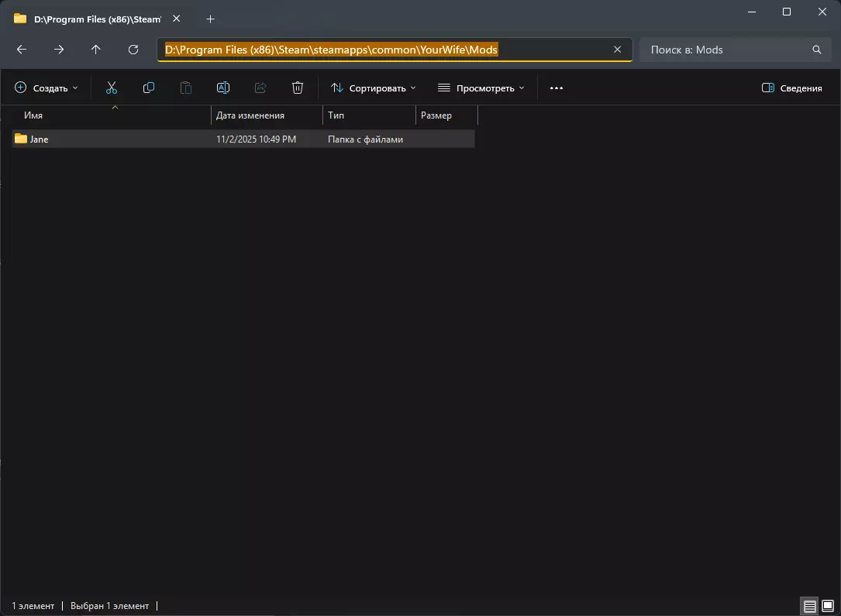Refresh the Mods folder view
The width and height of the screenshot is (841, 616).
coord(133,50)
